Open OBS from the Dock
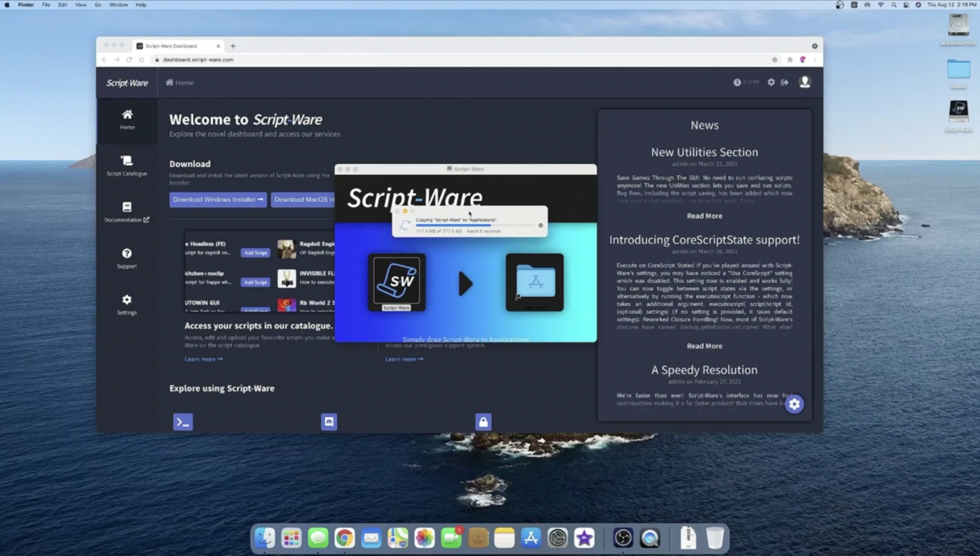 623,538
